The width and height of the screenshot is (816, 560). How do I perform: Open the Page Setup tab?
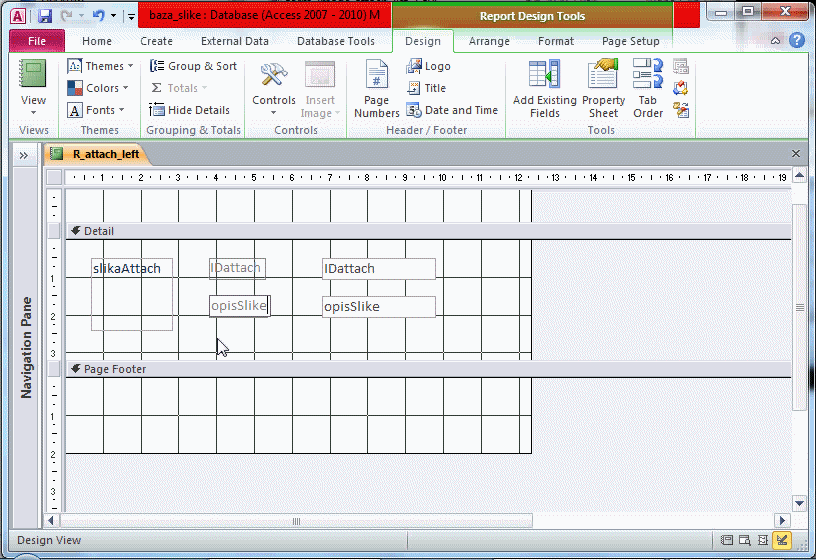(x=630, y=41)
